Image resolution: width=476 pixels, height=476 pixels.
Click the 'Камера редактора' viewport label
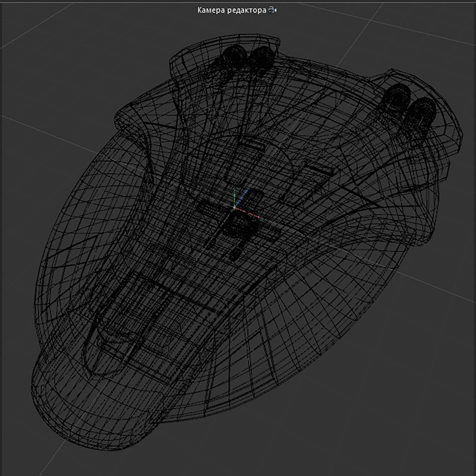click(x=232, y=10)
